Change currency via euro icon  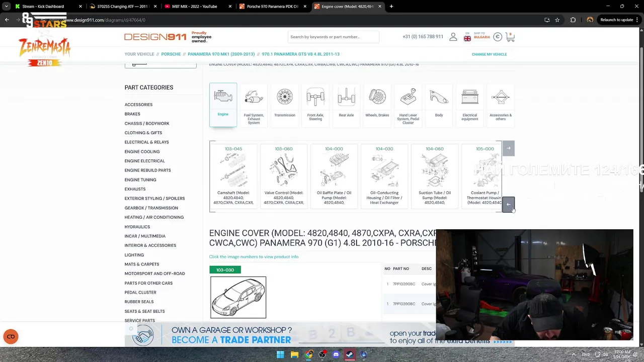tap(498, 37)
